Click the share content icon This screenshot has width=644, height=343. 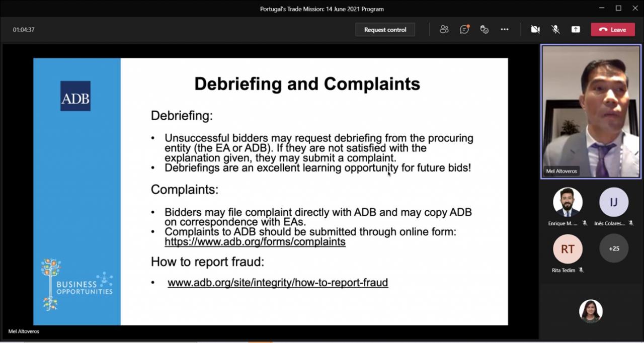(576, 30)
